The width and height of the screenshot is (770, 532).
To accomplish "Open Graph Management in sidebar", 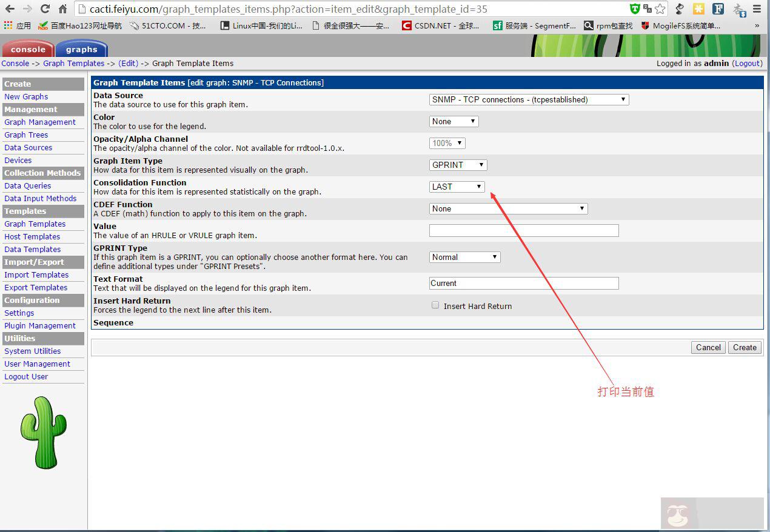I will [40, 122].
